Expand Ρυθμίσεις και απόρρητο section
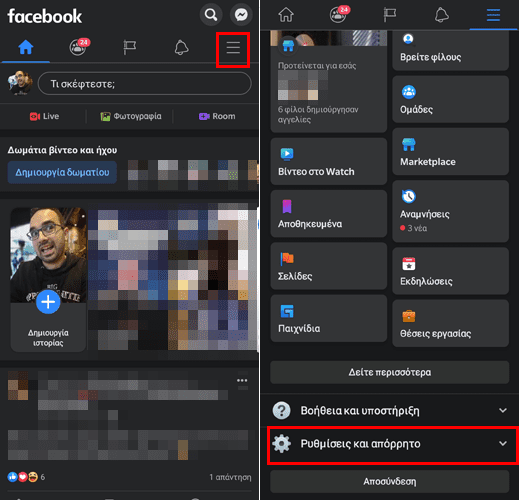This screenshot has height=500, width=519. [393, 444]
